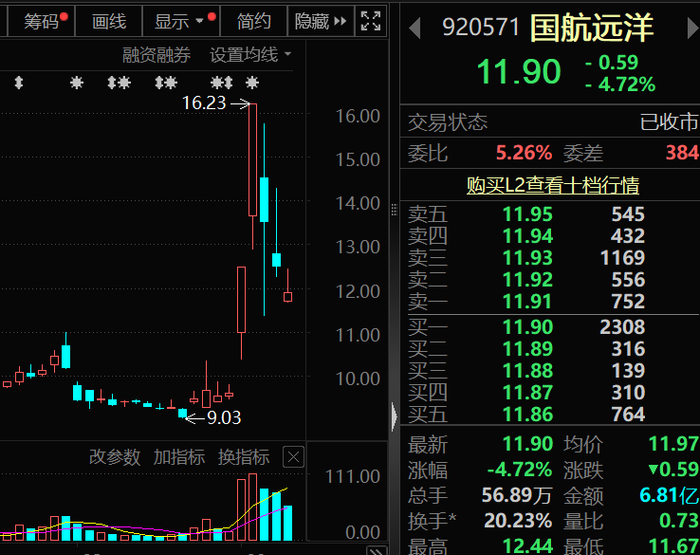This screenshot has width=700, height=555.
Task: Collapse the quote panel via side arrow
Action: coord(394,417)
